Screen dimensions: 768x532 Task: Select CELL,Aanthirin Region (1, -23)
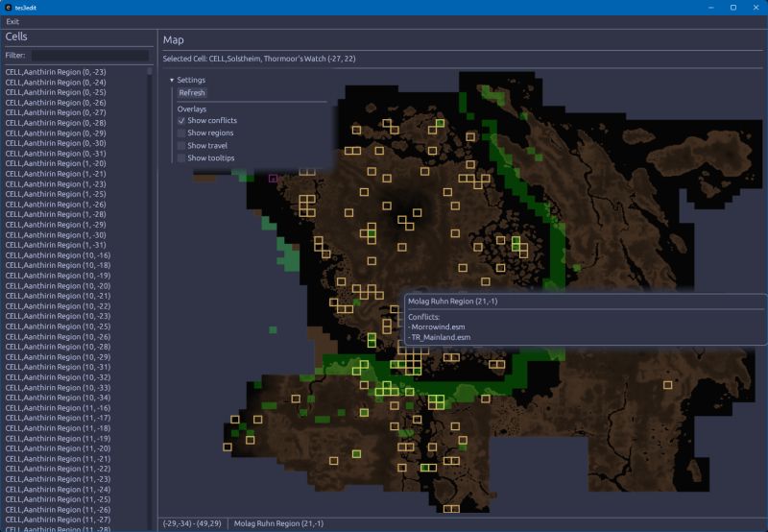(x=56, y=184)
